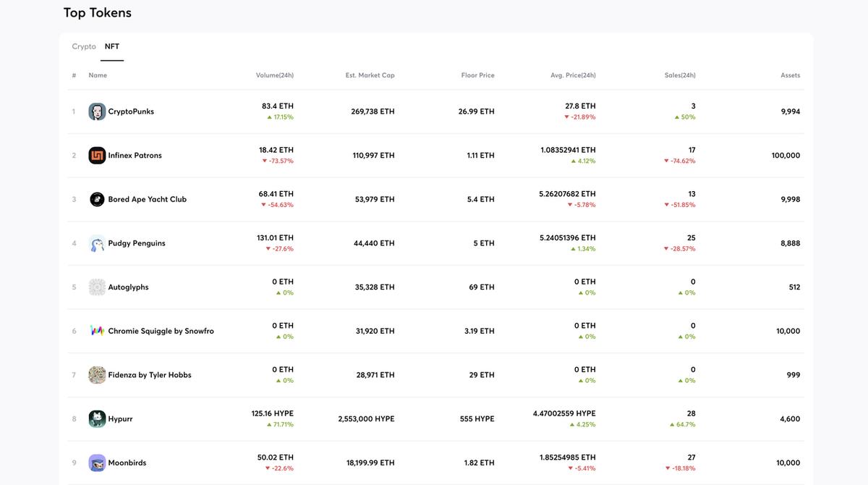868x485 pixels.
Task: Click the 110,997 ETH market cap
Action: click(x=373, y=156)
